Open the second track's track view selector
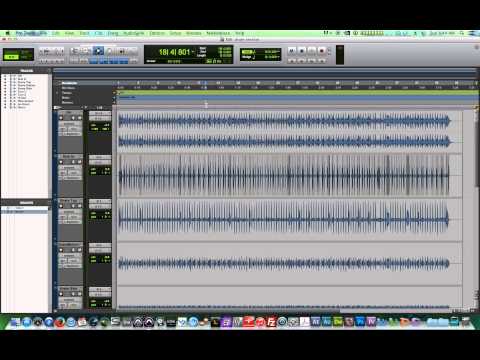Viewport: 480px width, 360px height. click(x=70, y=167)
